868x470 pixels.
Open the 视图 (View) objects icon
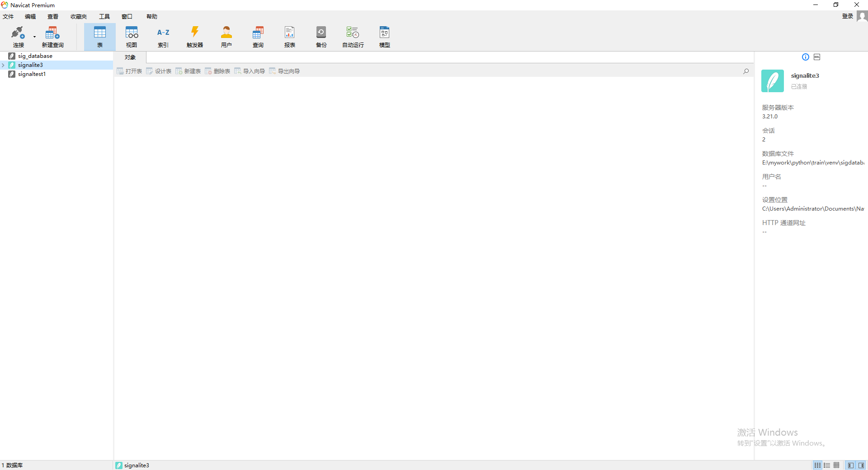click(x=132, y=37)
